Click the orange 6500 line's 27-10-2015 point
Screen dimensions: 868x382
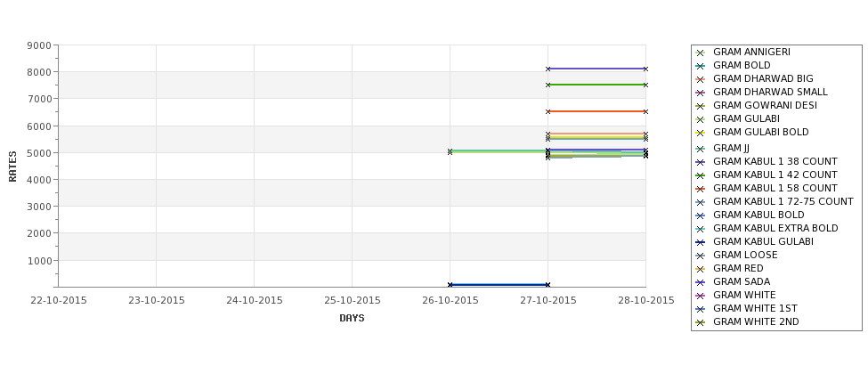[x=548, y=111]
